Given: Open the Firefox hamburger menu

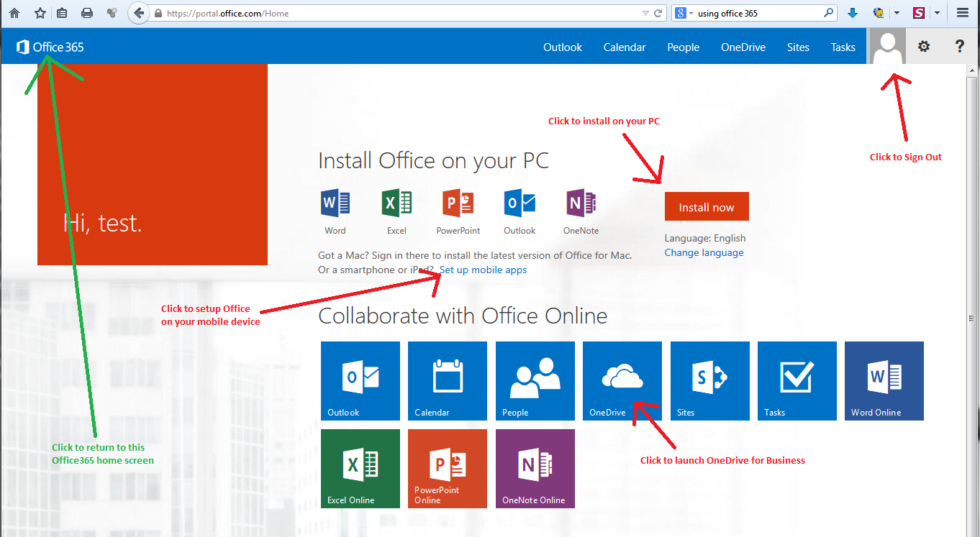Looking at the screenshot, I should click(x=963, y=13).
